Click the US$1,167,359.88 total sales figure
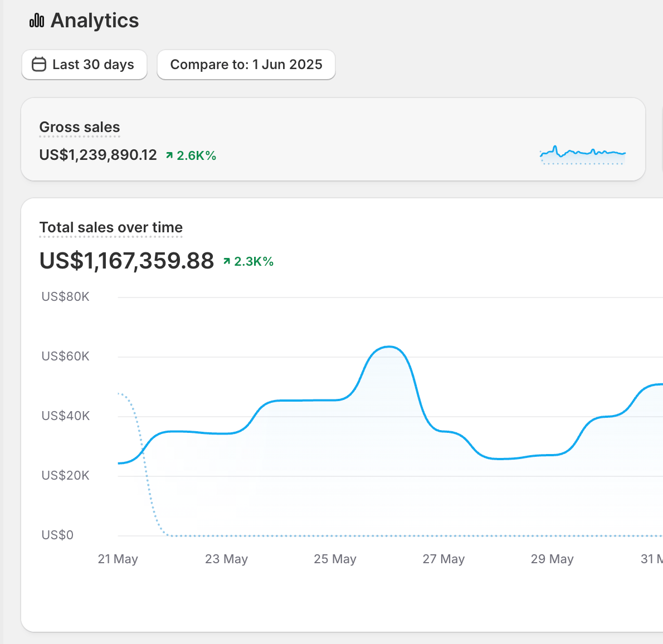Viewport: 663px width, 644px height. point(126,261)
